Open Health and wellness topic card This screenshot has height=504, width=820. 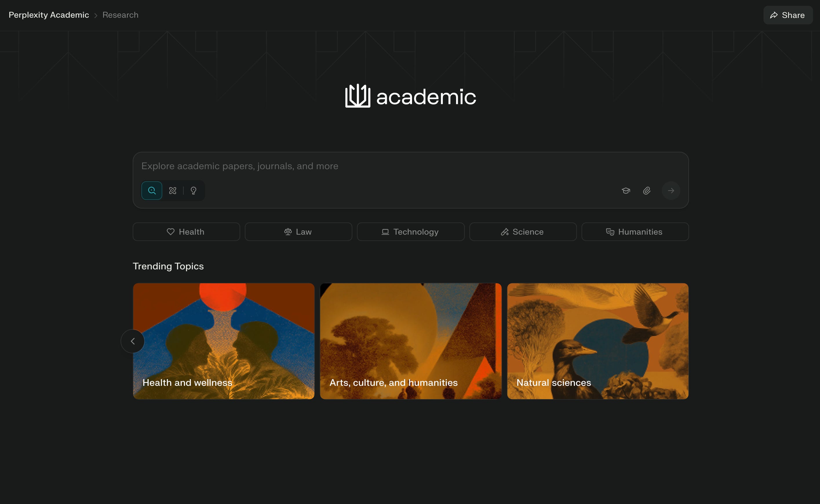click(x=223, y=341)
